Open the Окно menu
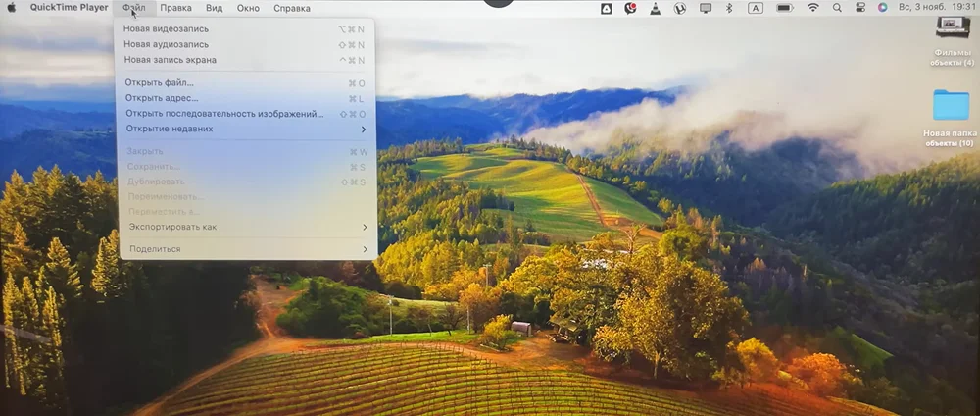Screen dimensions: 980x416 click(248, 8)
